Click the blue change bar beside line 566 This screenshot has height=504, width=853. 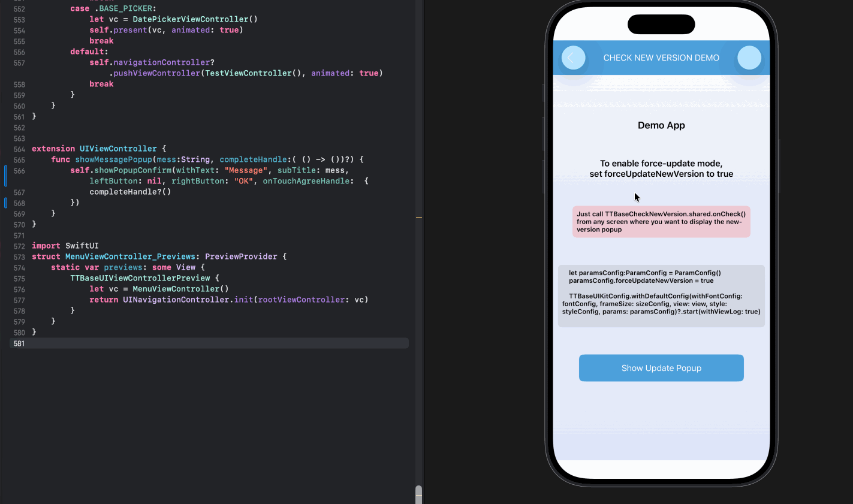(x=6, y=176)
